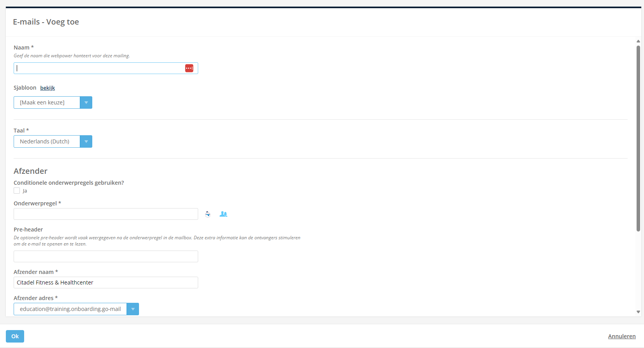This screenshot has width=644, height=348.
Task: Confirm with the Ok button
Action: 15,336
